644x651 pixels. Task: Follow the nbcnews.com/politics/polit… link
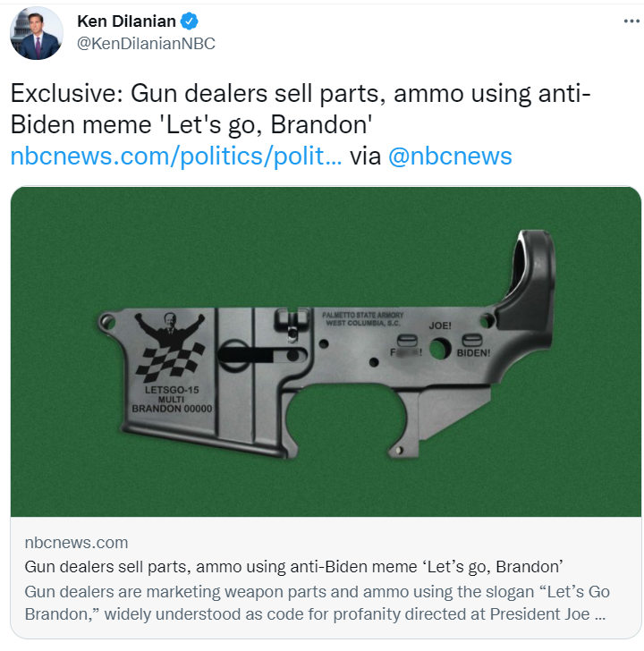point(176,156)
